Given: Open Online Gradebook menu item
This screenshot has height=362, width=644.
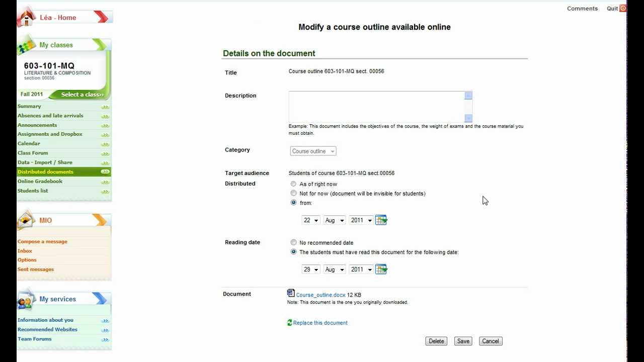Looking at the screenshot, I should pyautogui.click(x=40, y=182).
